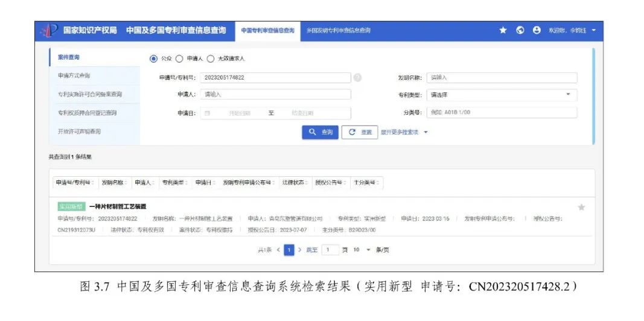The height and width of the screenshot is (321, 644).
Task: Click the favorites star icon in header
Action: 503,30
